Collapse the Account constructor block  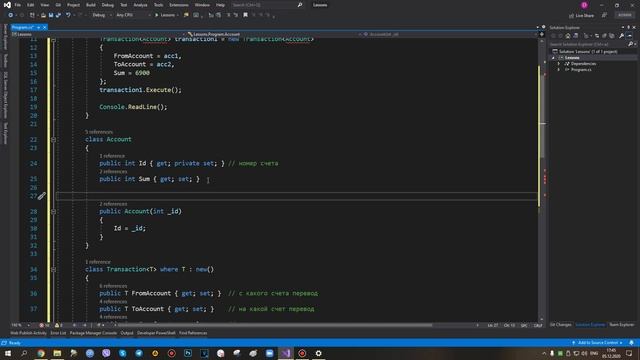pos(53,211)
